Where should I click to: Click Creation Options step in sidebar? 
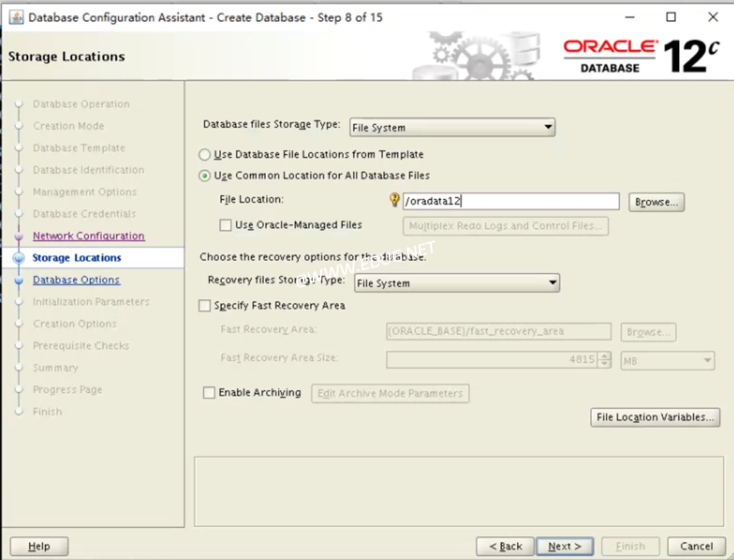74,324
